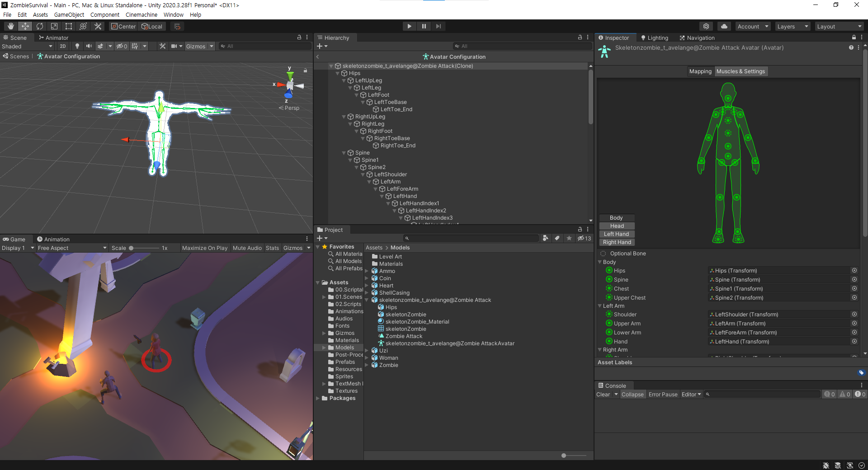
Task: Open the Shaded draw mode dropdown
Action: pyautogui.click(x=27, y=46)
